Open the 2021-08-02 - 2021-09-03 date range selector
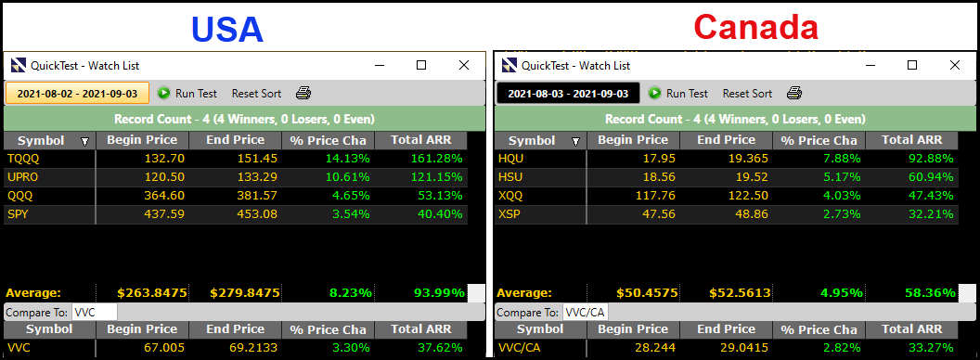Viewport: 980px width, 360px height. point(78,93)
